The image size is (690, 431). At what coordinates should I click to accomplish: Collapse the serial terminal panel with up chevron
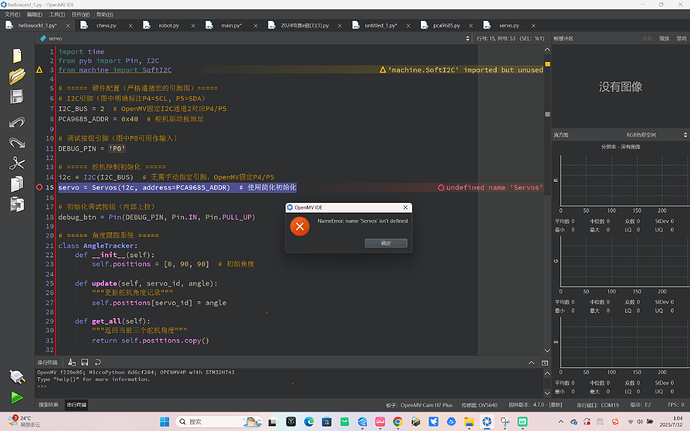point(531,363)
